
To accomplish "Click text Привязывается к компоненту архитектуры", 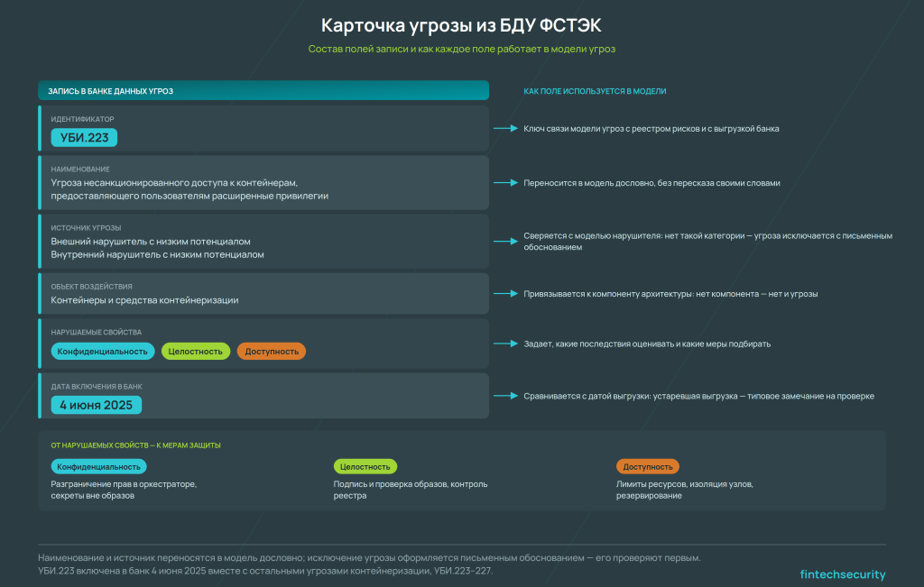I will [x=670, y=294].
